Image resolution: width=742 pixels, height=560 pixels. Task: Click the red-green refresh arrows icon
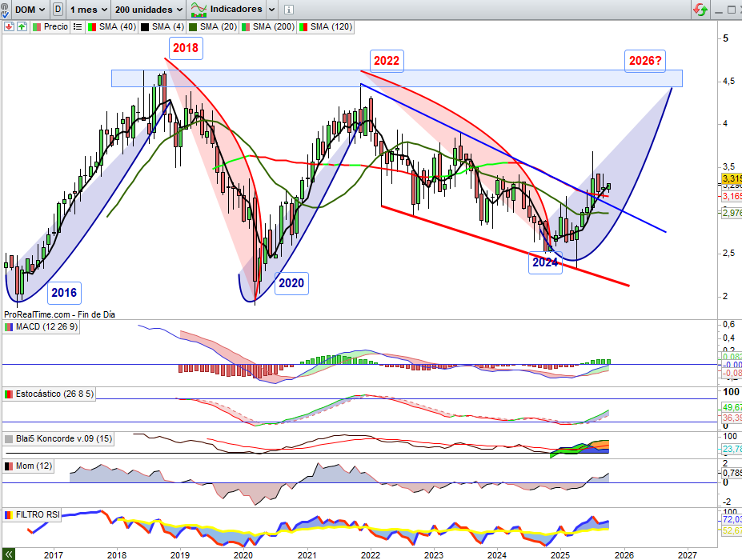(x=700, y=10)
